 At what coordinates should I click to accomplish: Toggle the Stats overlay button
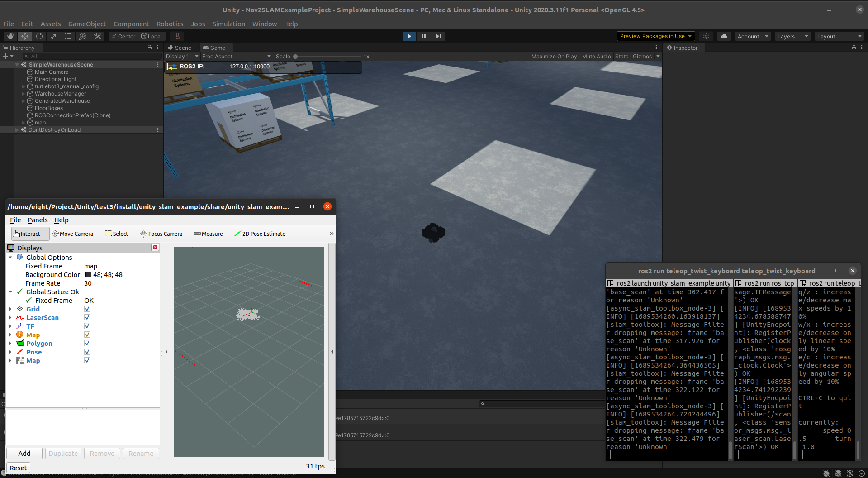pyautogui.click(x=621, y=57)
